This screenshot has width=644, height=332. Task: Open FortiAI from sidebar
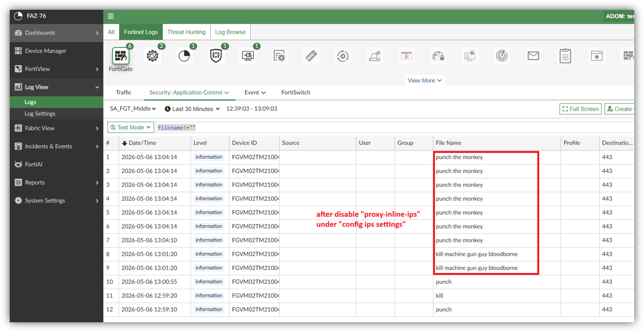pos(57,165)
